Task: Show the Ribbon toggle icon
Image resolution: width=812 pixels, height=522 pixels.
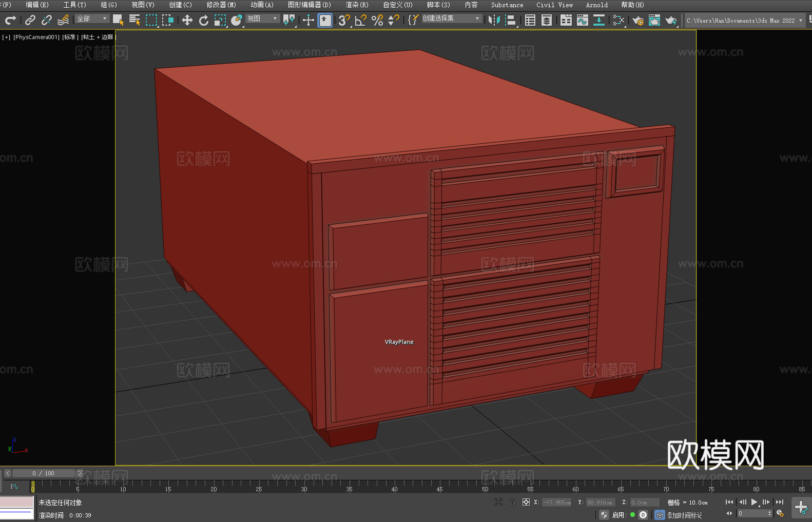Action: tap(566, 20)
